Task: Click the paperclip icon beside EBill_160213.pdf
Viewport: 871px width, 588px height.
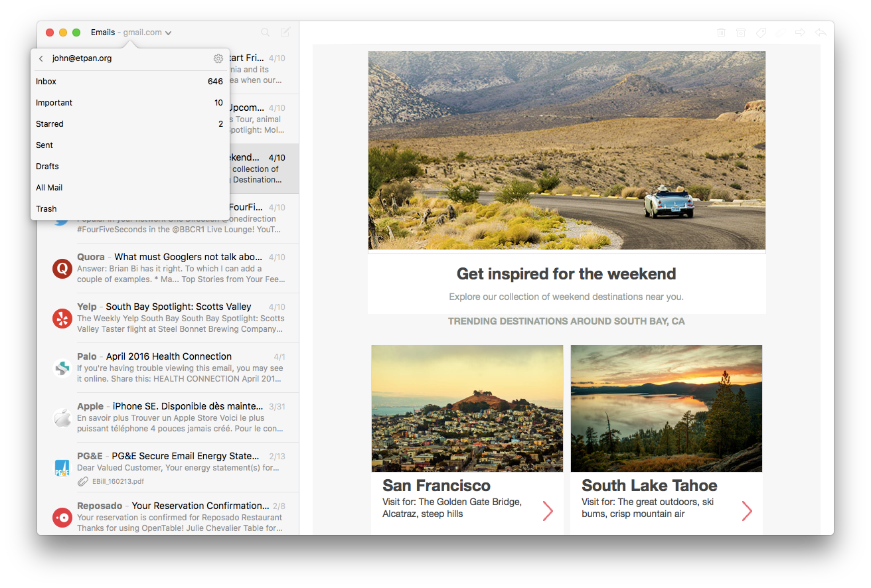Action: tap(82, 481)
